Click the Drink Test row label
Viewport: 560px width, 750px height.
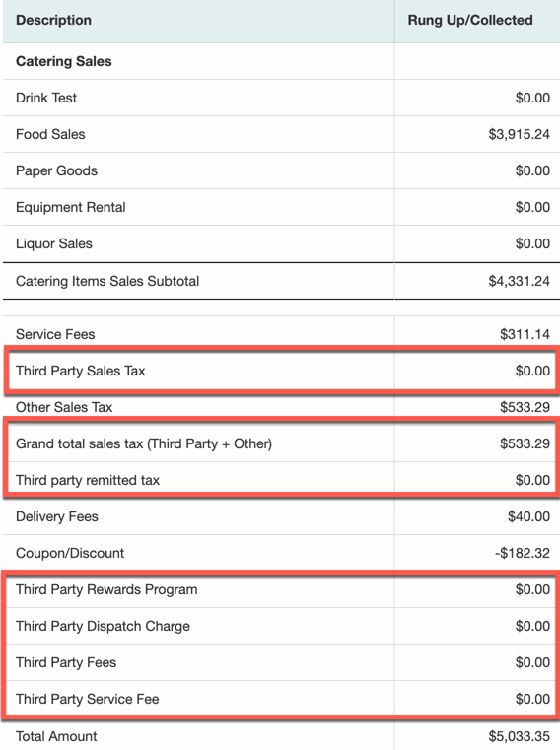(46, 98)
